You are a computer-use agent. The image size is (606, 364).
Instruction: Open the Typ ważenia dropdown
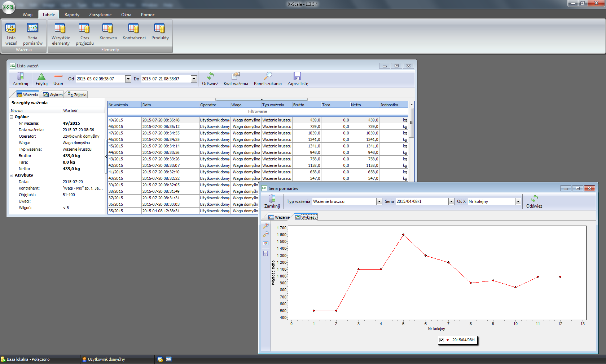pyautogui.click(x=379, y=201)
